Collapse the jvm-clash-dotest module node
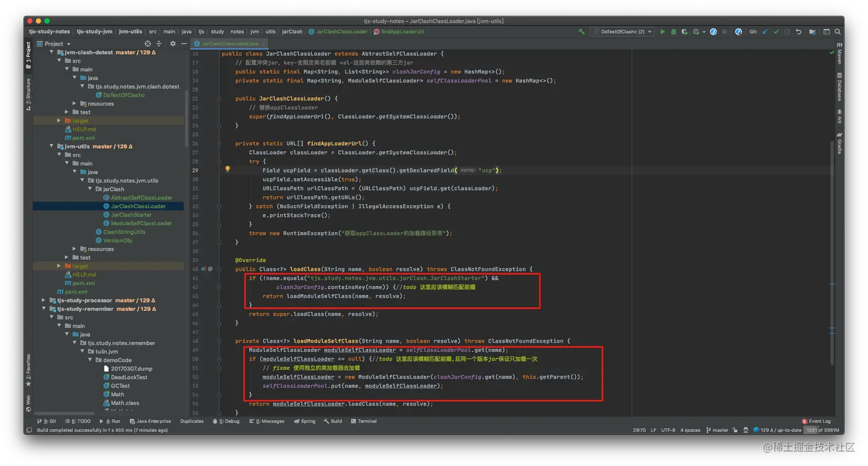 point(51,52)
